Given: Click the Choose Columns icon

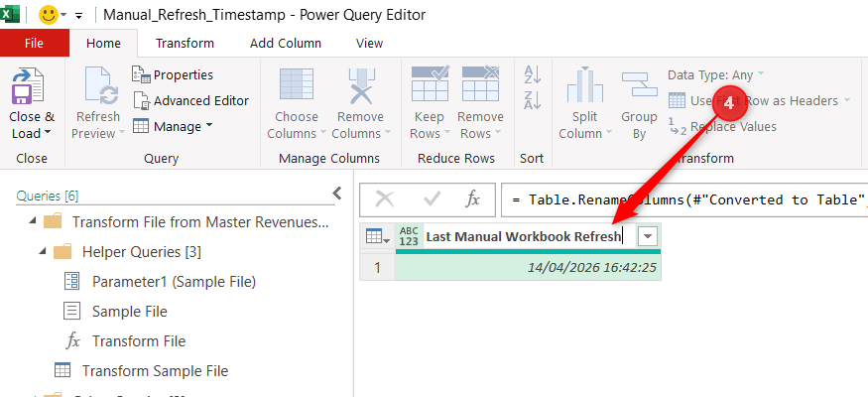Looking at the screenshot, I should 297,85.
